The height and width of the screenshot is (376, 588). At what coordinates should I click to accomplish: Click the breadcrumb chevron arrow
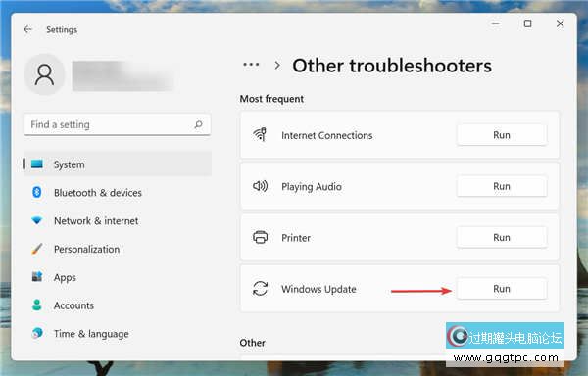click(x=277, y=66)
